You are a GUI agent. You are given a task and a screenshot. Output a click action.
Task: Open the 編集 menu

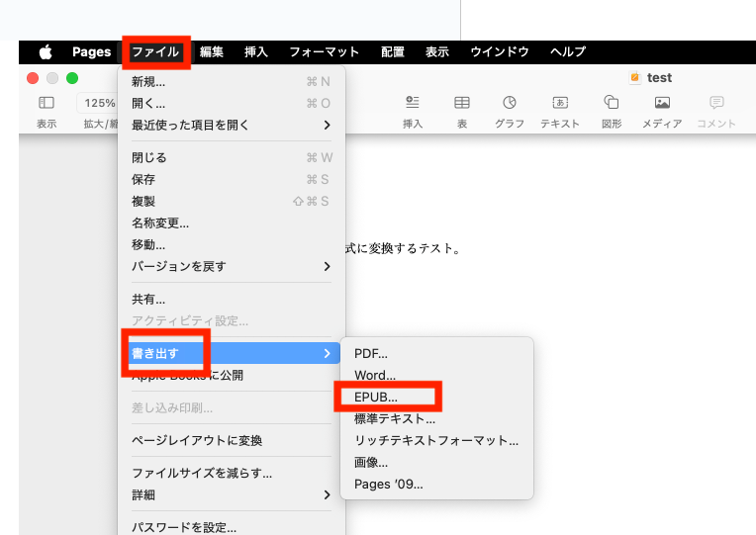pyautogui.click(x=212, y=51)
